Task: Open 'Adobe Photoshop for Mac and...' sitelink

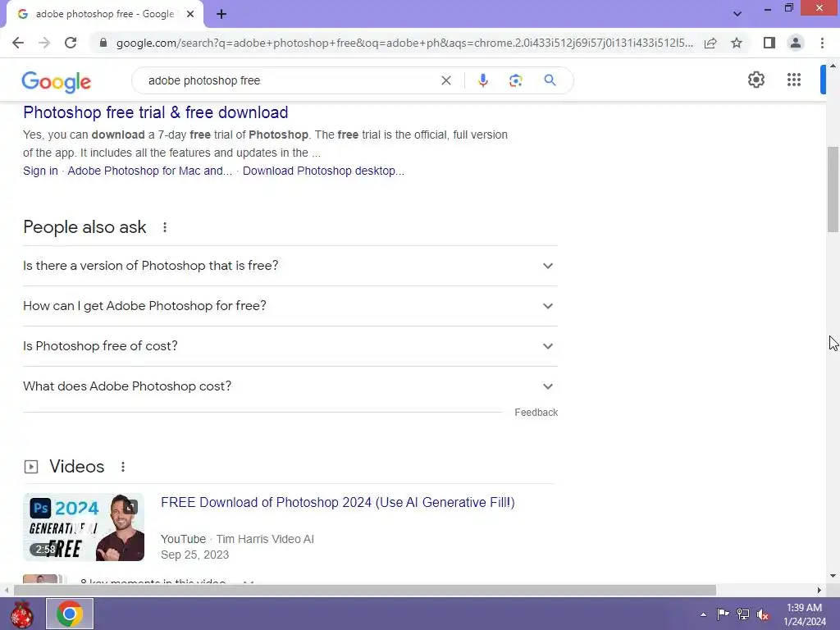Action: (x=150, y=171)
